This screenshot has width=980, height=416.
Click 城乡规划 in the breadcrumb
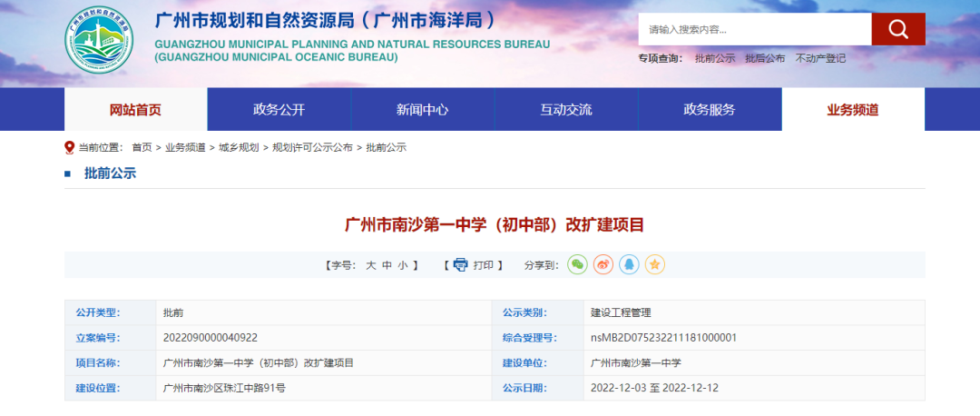click(x=239, y=147)
